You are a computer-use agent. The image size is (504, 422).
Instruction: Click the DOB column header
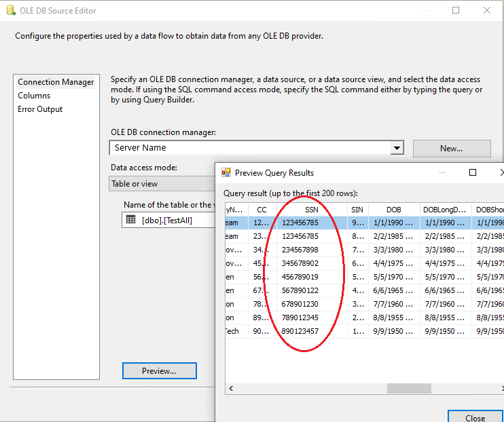coord(393,210)
